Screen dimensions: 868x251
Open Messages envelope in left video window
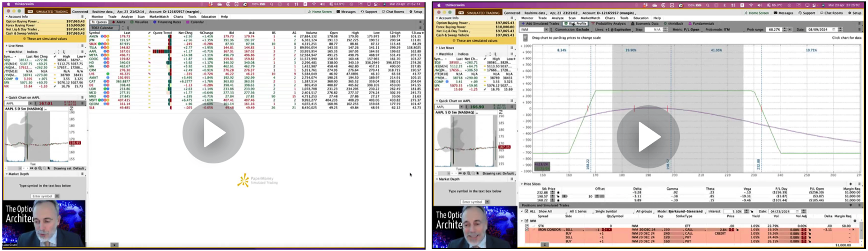point(346,12)
